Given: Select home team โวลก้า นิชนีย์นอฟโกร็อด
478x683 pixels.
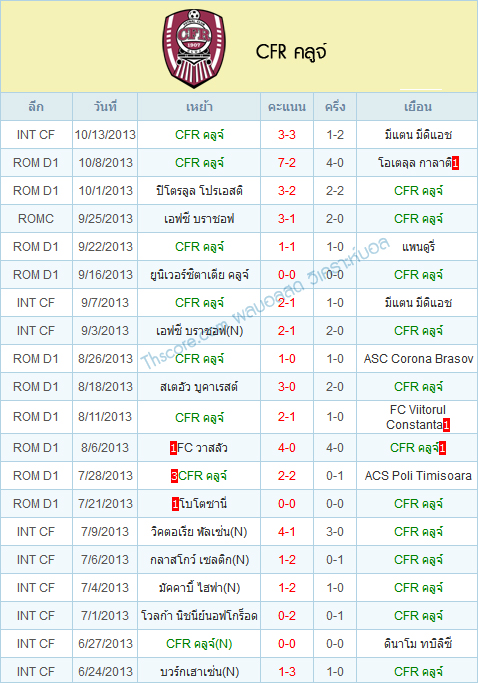Looking at the screenshot, I should tap(199, 616).
